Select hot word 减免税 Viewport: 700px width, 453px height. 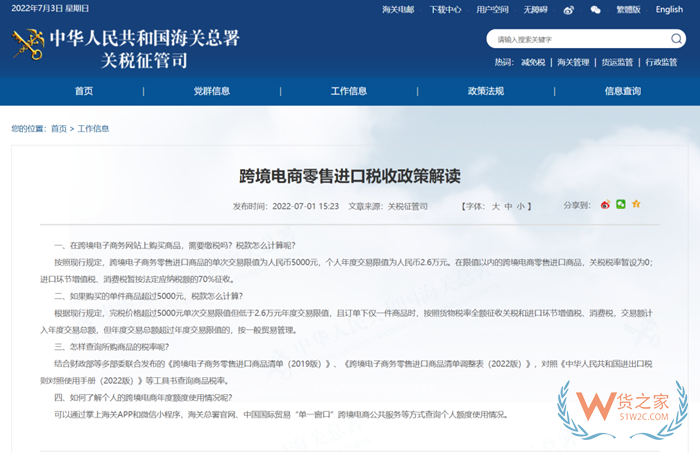pos(533,62)
